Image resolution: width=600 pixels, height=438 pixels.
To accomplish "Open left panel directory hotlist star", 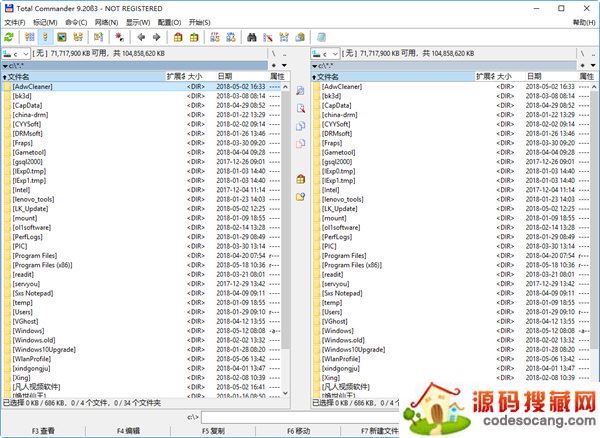I will 274,65.
